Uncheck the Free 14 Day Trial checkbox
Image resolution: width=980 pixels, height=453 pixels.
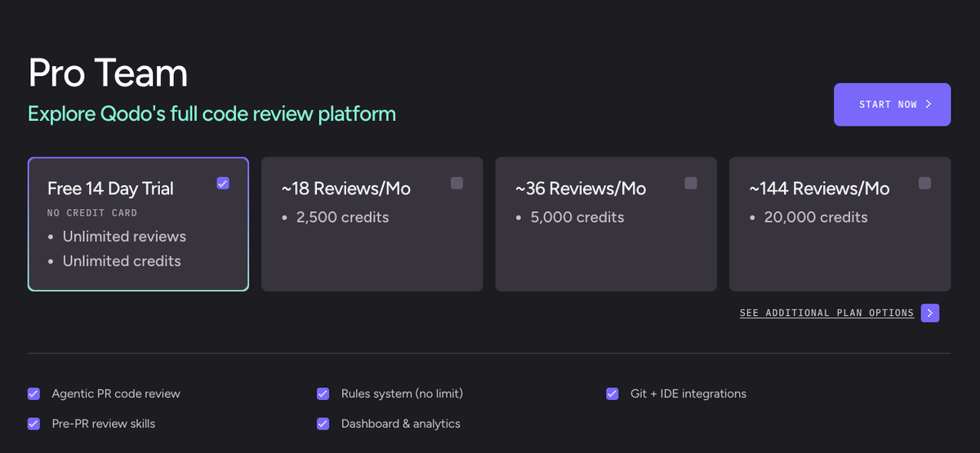point(223,183)
